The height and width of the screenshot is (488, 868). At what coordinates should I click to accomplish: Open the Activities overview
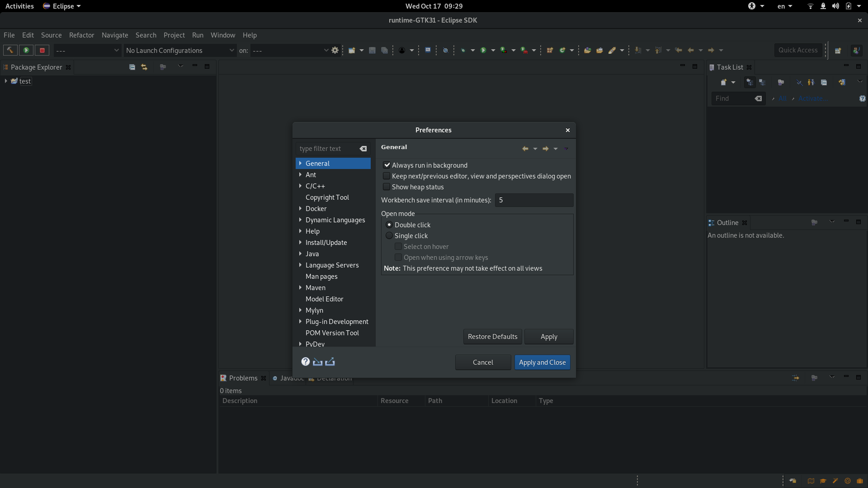point(19,6)
